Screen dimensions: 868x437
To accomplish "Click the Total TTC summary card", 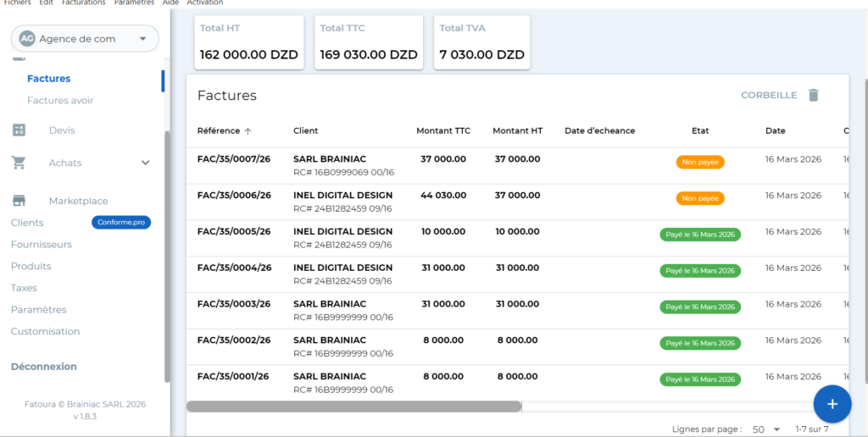I will pos(369,42).
